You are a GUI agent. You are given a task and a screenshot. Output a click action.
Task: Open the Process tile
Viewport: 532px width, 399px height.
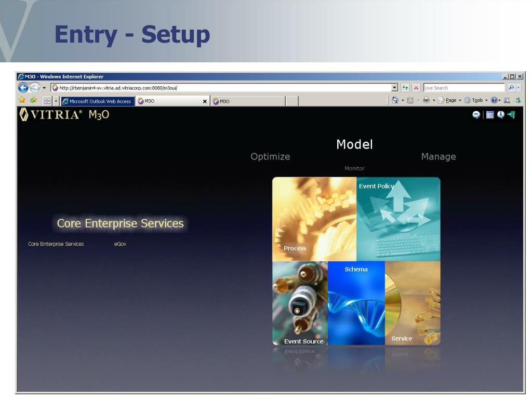tap(314, 219)
